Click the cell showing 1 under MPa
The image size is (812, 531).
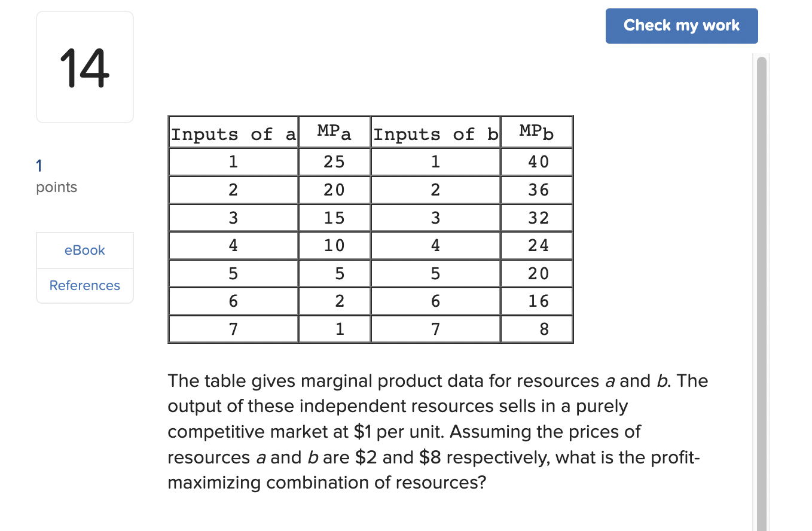point(334,328)
